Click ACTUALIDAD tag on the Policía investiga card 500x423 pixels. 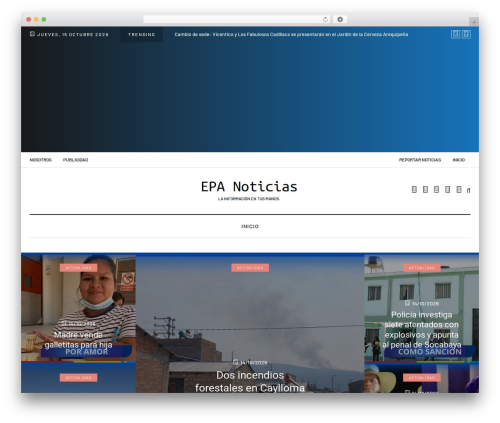coord(422,268)
